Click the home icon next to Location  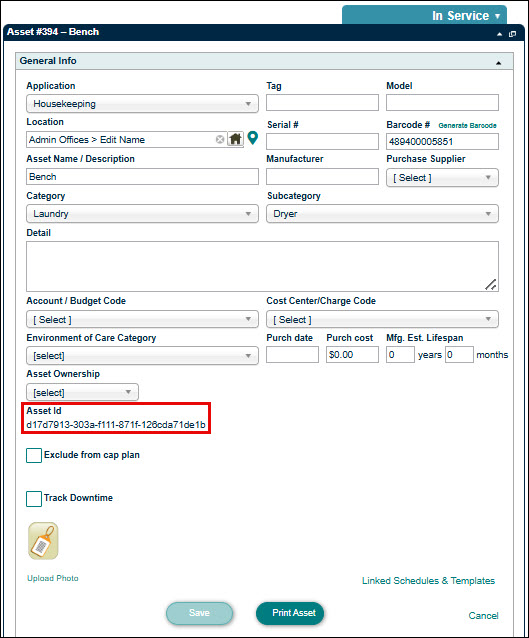[235, 139]
